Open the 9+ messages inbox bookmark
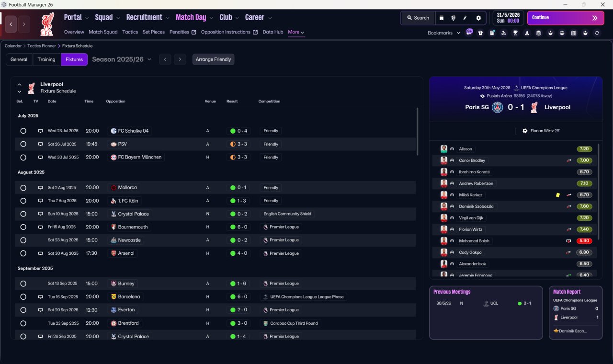The height and width of the screenshot is (364, 613). pyautogui.click(x=469, y=32)
